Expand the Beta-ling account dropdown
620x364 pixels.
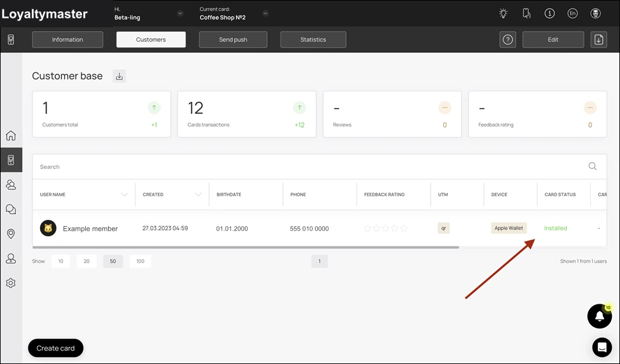pyautogui.click(x=180, y=13)
